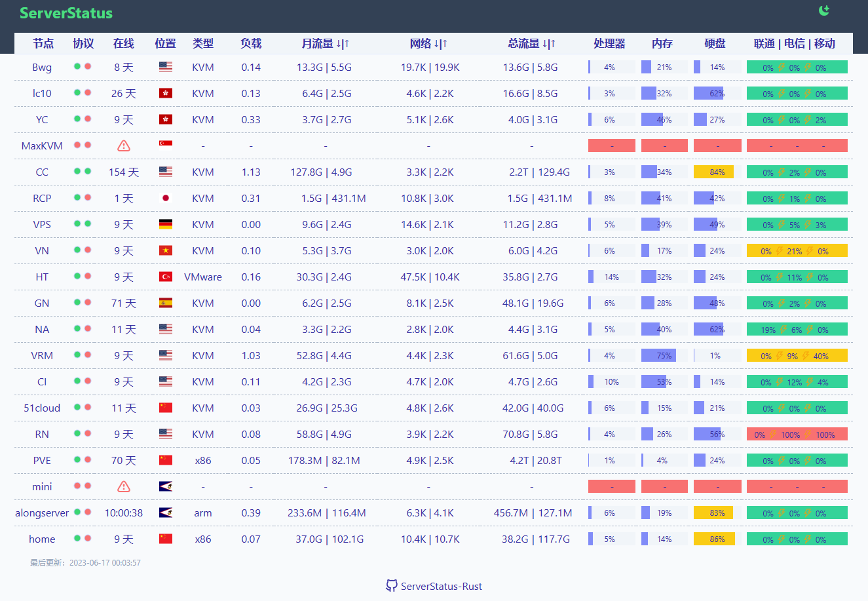
Task: Toggle dark mode with the moon icon
Action: tap(823, 10)
